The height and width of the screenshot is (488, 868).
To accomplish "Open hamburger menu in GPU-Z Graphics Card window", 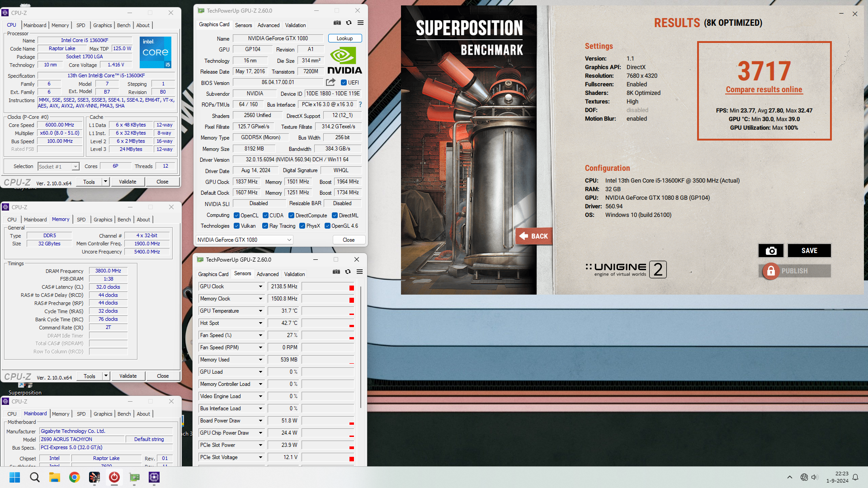I will (360, 23).
